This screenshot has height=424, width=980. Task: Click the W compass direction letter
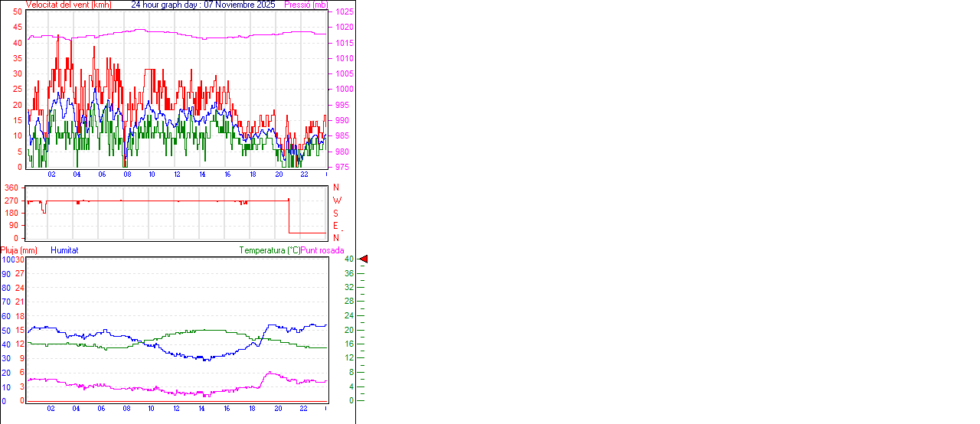tap(336, 201)
